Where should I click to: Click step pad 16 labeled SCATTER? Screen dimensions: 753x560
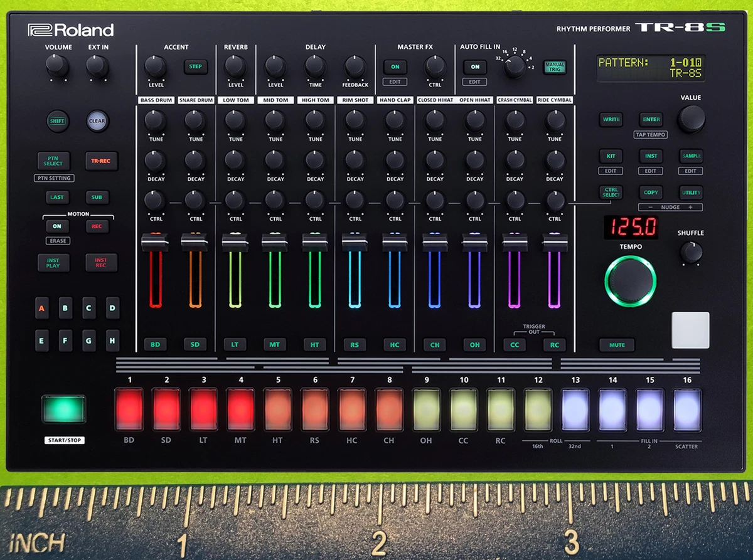point(687,409)
